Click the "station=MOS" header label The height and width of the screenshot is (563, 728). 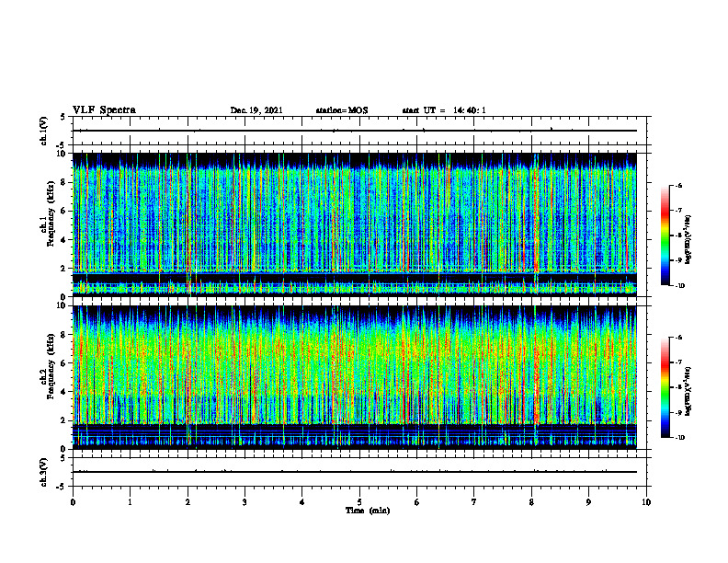[x=342, y=110]
